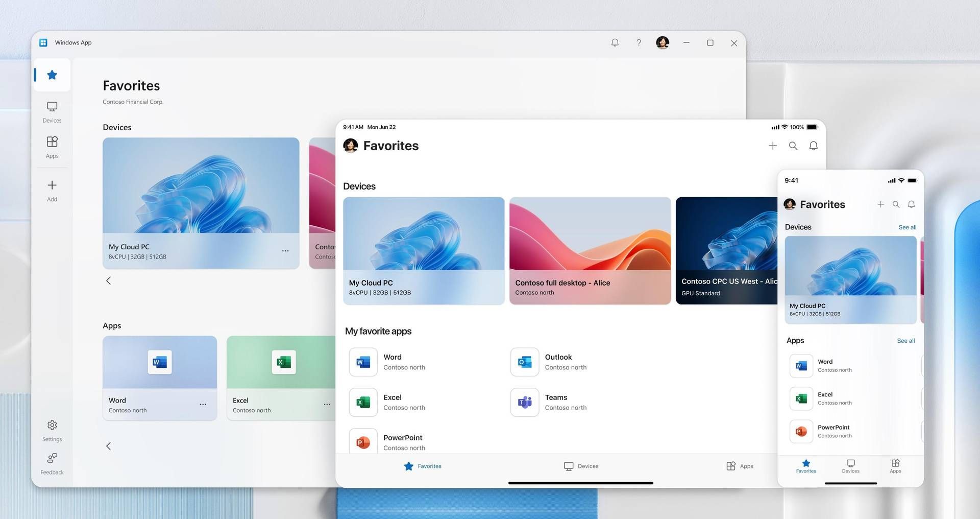Select Devices tab in tablet bottom bar

coord(581,466)
